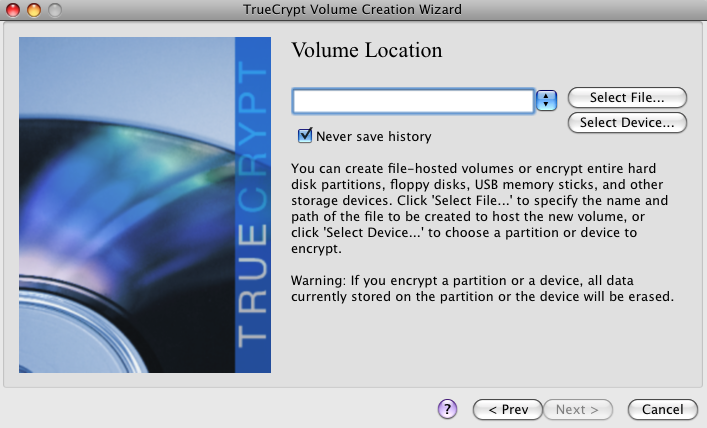The width and height of the screenshot is (707, 428).
Task: Click the Volume Location heading
Action: 367,50
